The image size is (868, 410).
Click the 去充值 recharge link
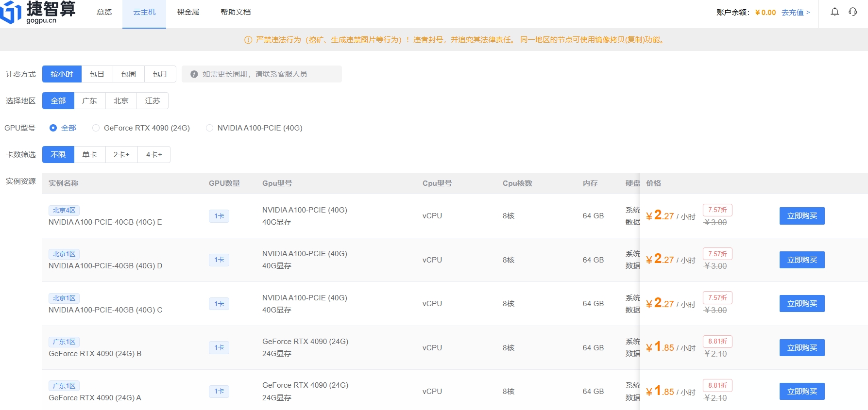click(795, 13)
